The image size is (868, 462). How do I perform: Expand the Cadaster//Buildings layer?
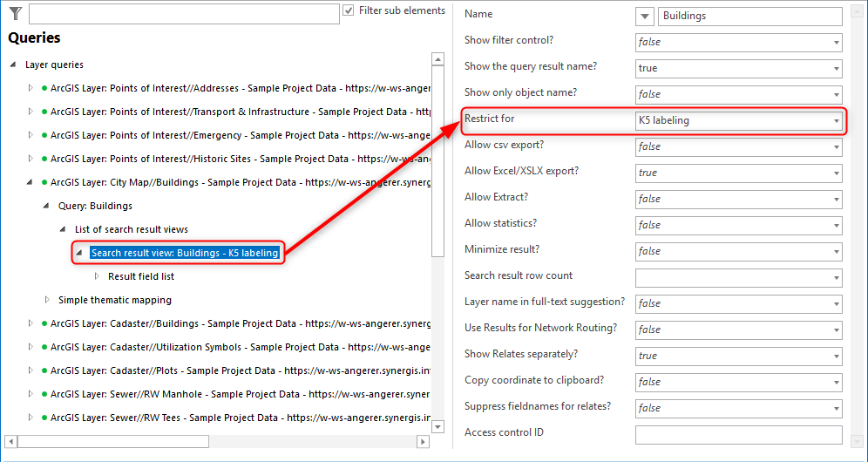[31, 323]
